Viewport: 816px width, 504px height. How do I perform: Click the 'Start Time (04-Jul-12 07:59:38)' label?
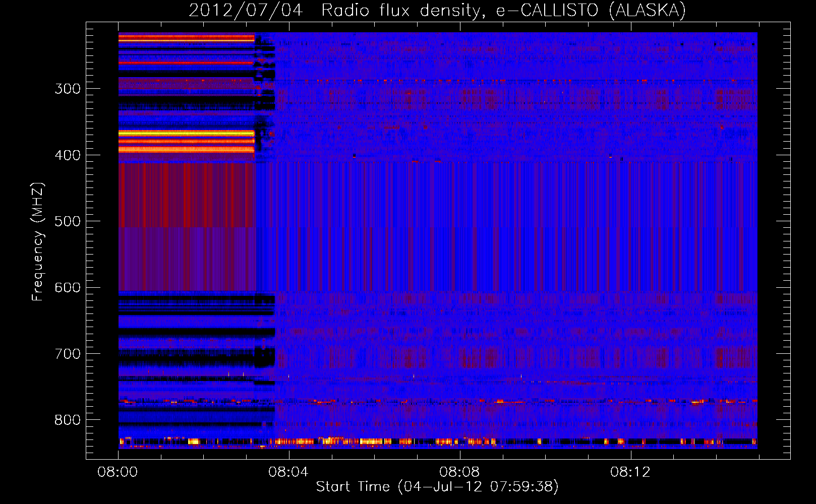pyautogui.click(x=437, y=487)
